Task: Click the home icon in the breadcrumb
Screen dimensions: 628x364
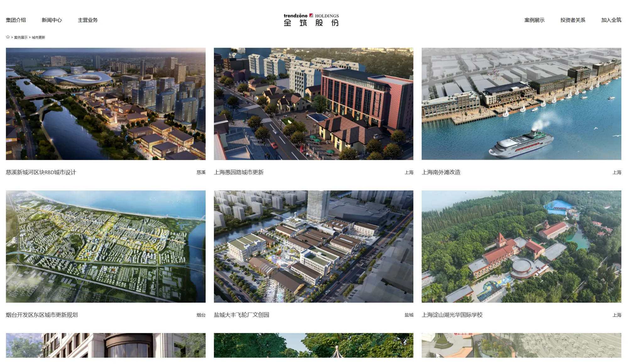Action: coord(8,37)
